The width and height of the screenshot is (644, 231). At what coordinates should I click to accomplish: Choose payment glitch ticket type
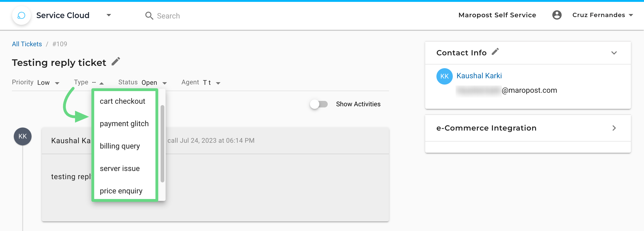point(125,124)
